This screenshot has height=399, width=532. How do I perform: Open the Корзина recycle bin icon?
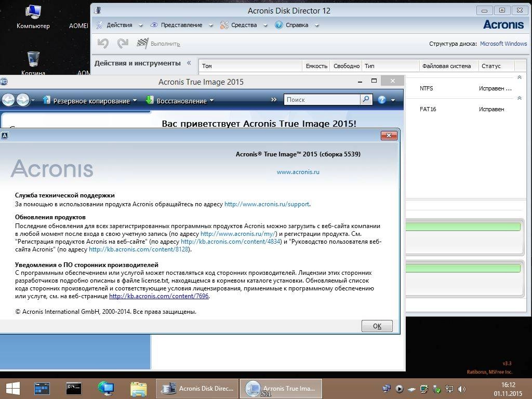33,63
